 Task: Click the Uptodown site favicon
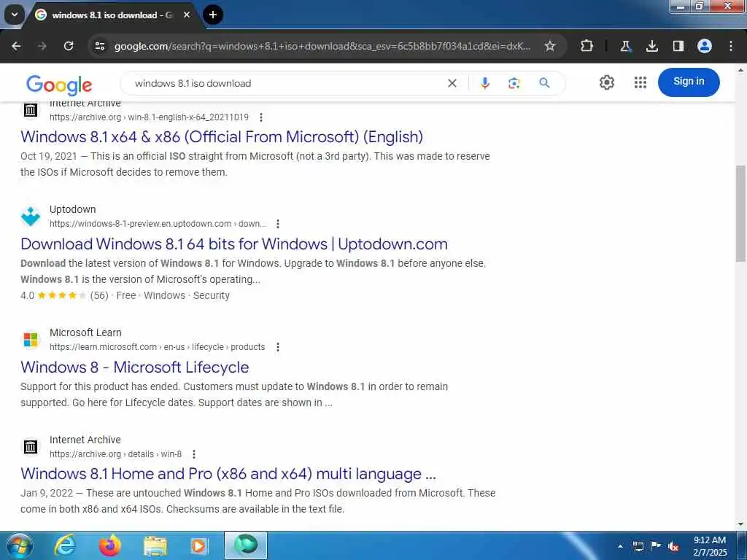pos(31,216)
